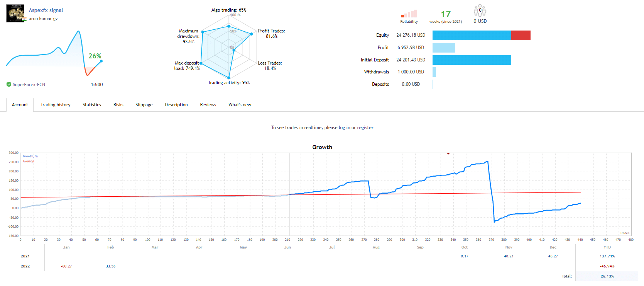Click the 'Trades' label on chart axis
The width and height of the screenshot is (644, 286).
624,233
